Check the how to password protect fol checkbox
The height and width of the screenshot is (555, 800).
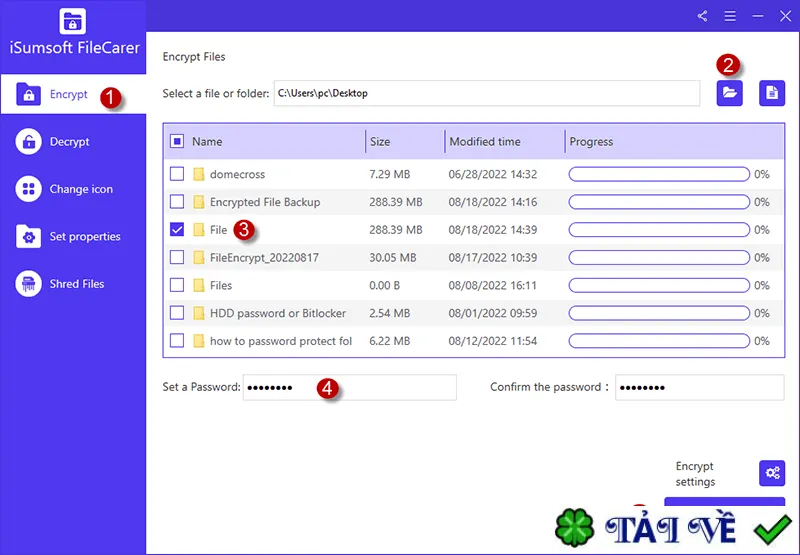tap(177, 341)
